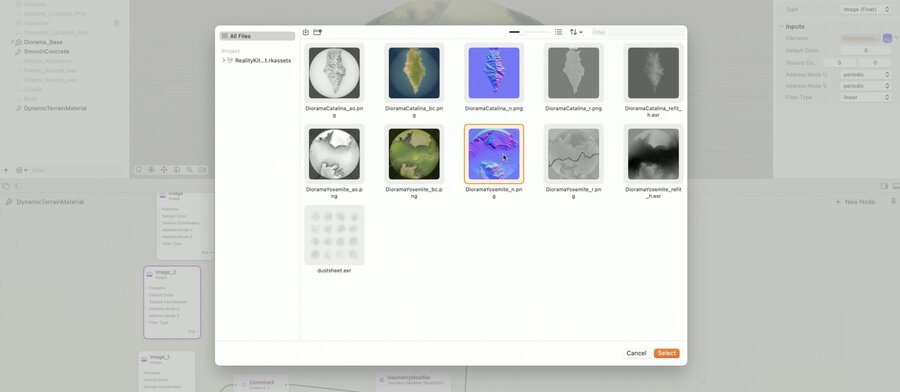Screen dimensions: 900x392
Task: Select the viewport zoom magnifier tool
Action: coord(189,170)
